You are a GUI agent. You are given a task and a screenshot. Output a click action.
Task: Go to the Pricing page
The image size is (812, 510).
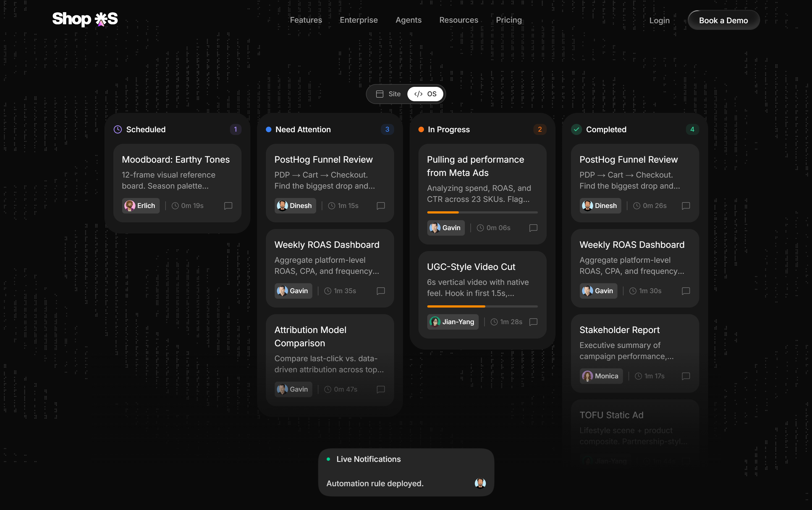click(509, 20)
